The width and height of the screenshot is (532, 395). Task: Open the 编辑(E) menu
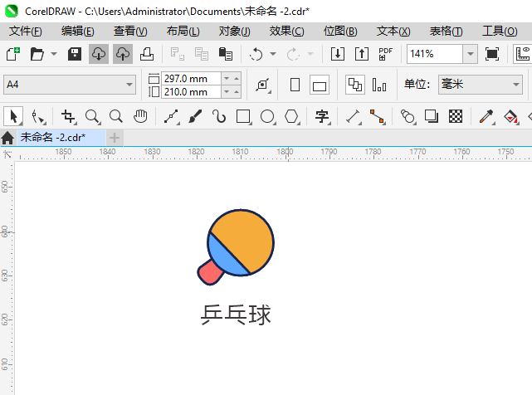[78, 32]
